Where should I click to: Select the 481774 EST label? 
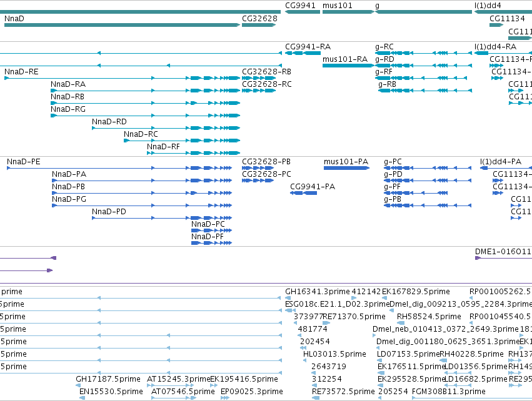click(313, 329)
